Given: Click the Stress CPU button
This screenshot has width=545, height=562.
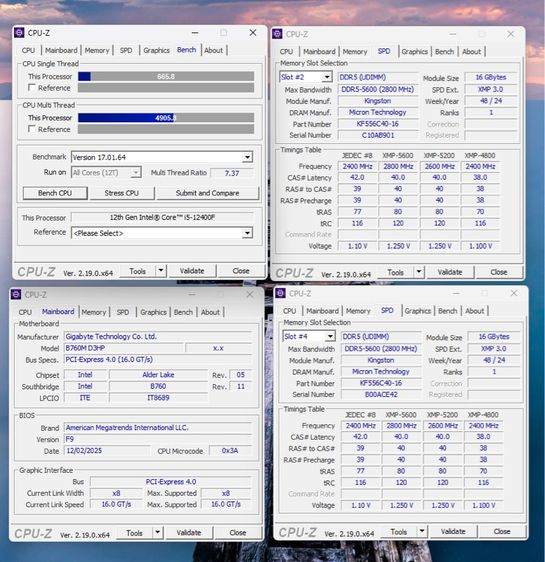Looking at the screenshot, I should [x=121, y=193].
